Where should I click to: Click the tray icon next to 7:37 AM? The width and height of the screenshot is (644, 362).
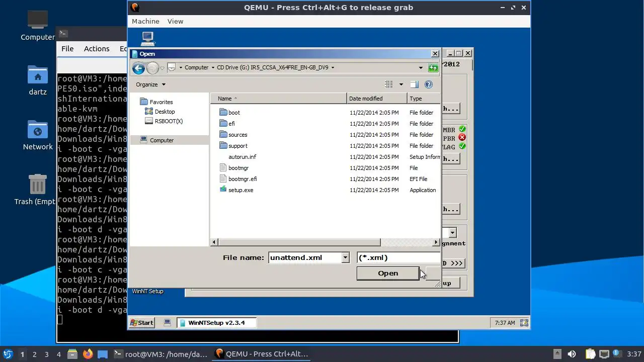coord(524,323)
